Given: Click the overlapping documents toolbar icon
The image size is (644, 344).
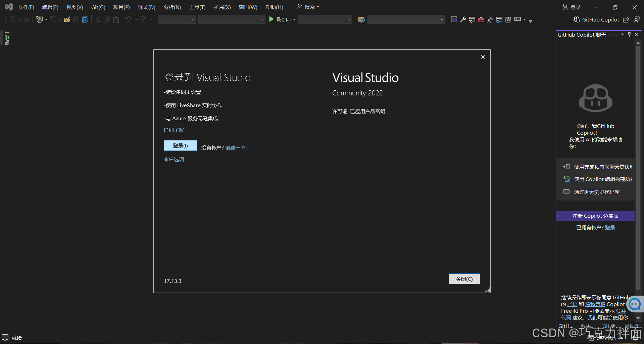Looking at the screenshot, I should [x=508, y=19].
